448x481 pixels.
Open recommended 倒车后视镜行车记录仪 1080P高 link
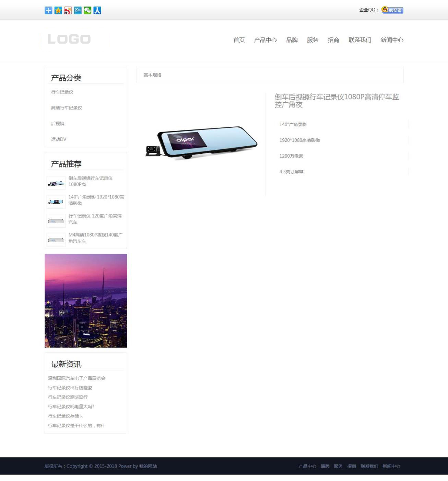[x=91, y=181]
